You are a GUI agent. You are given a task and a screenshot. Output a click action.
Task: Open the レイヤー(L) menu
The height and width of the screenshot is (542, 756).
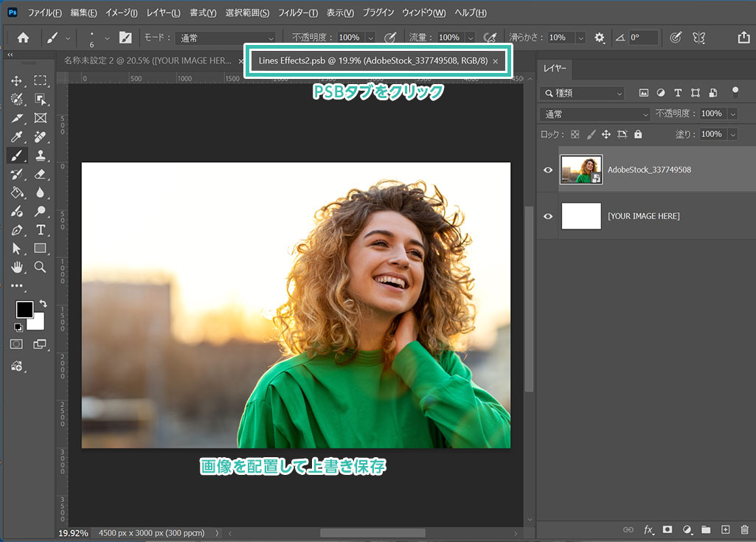coord(165,13)
